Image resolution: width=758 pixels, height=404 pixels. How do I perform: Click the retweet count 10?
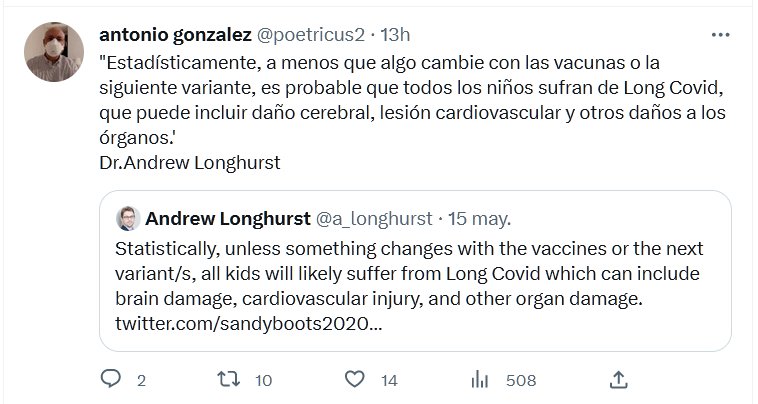264,380
